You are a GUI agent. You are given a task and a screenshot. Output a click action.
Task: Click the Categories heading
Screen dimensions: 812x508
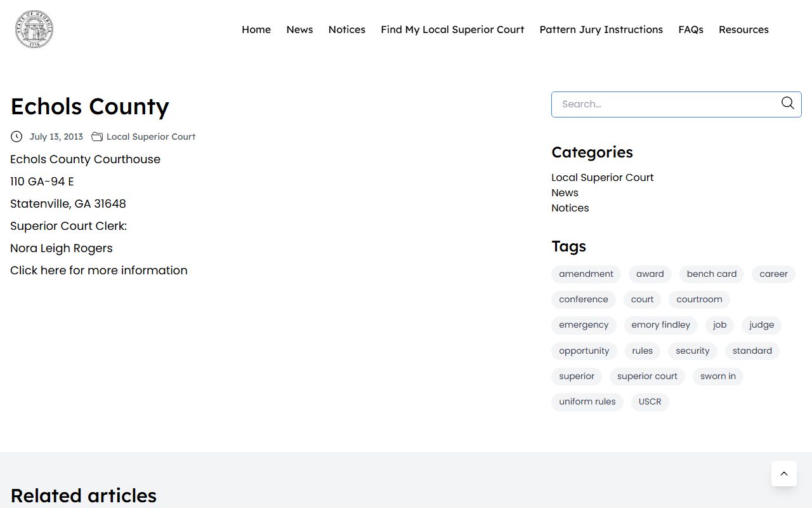[593, 152]
